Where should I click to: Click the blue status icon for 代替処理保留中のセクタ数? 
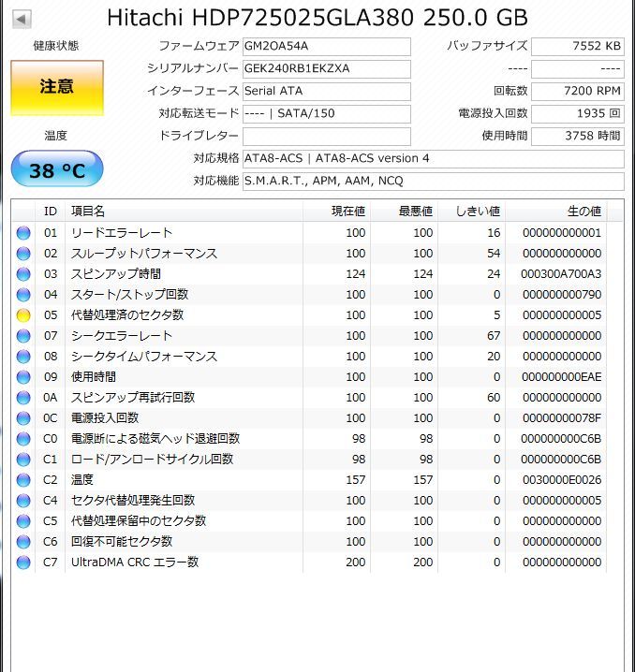click(23, 521)
